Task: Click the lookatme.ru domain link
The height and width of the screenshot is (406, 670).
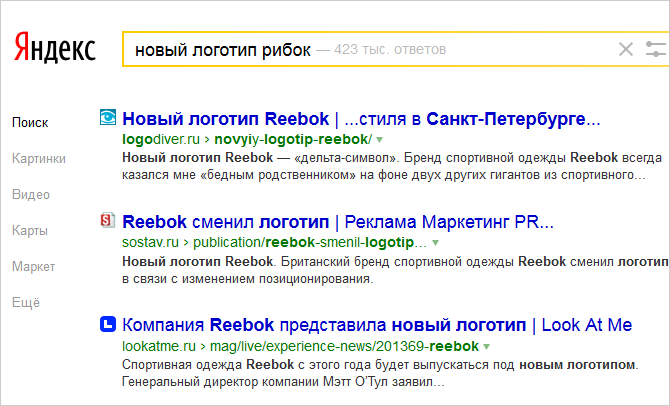Action: [159, 346]
